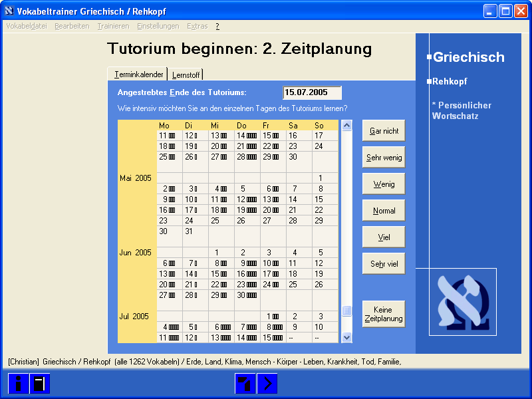
Task: Click the Gar nicht button
Action: pos(384,130)
